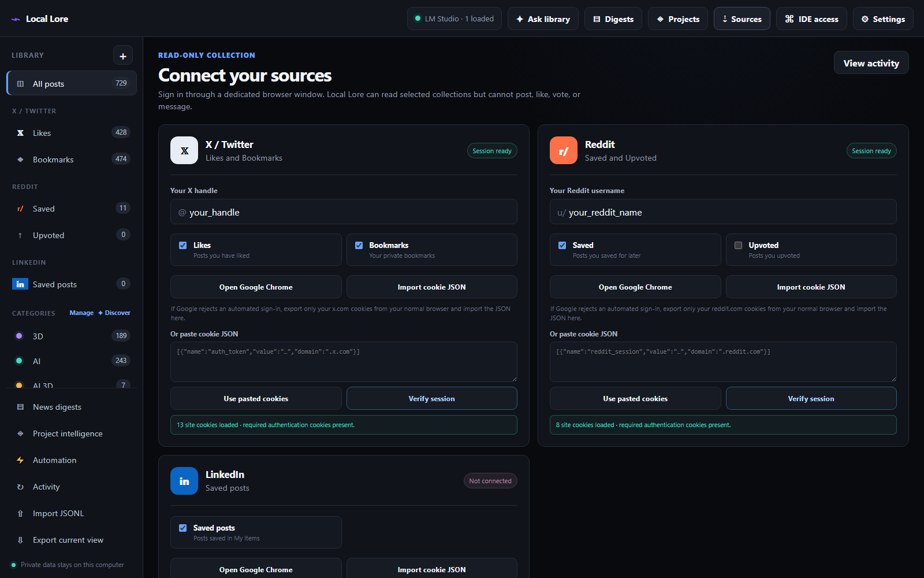Click the Activity refresh icon in sidebar
The height and width of the screenshot is (578, 924).
click(x=20, y=487)
